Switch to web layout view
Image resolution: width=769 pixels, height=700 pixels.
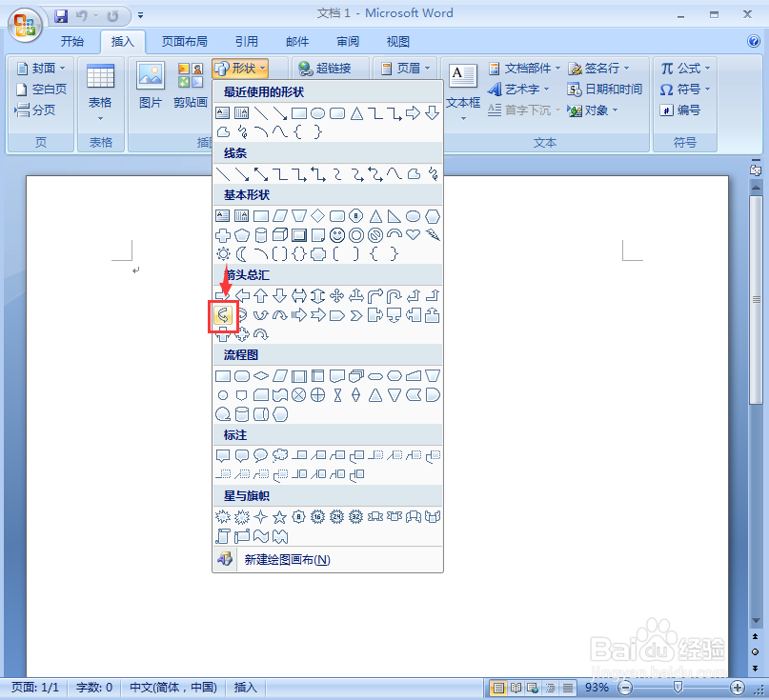(533, 688)
